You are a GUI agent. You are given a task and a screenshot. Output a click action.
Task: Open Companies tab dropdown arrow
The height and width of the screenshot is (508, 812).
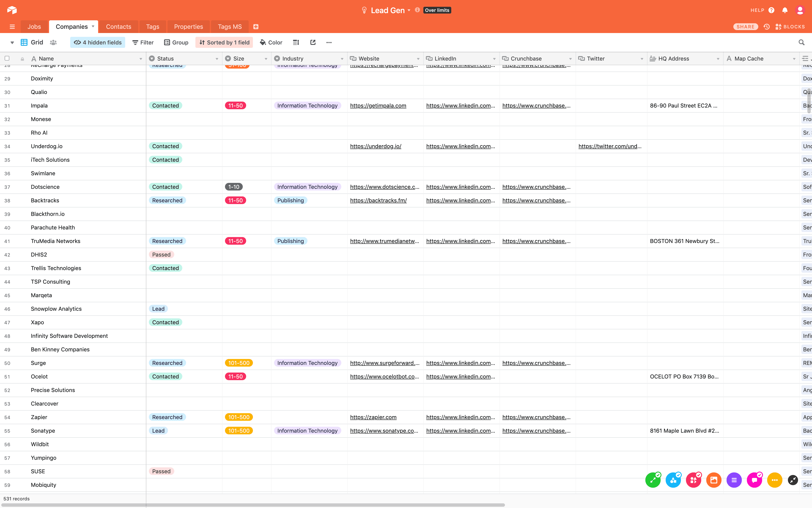(x=93, y=26)
